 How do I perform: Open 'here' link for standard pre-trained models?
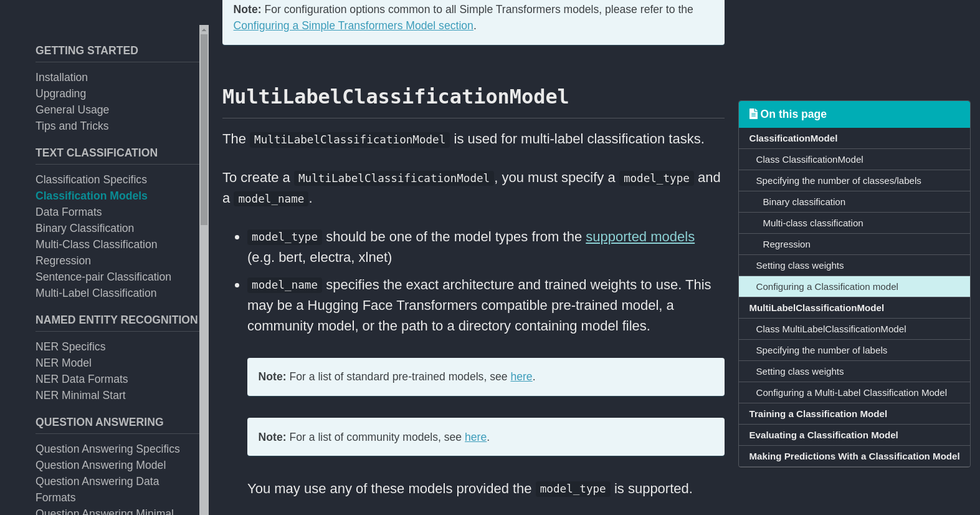coord(521,377)
